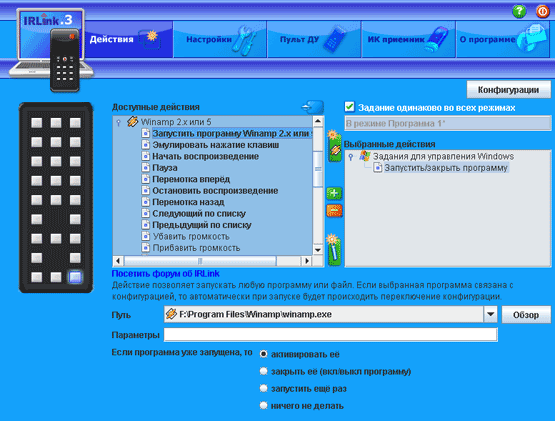Viewport: 555px width, 421px height.
Task: Select Предыдущий по списку action
Action: (201, 225)
